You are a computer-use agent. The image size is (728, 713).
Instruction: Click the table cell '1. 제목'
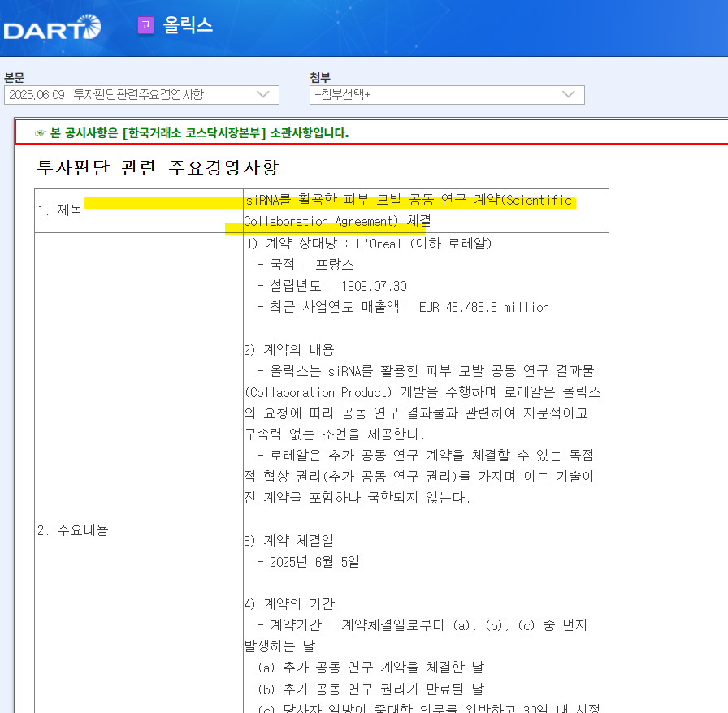click(139, 210)
